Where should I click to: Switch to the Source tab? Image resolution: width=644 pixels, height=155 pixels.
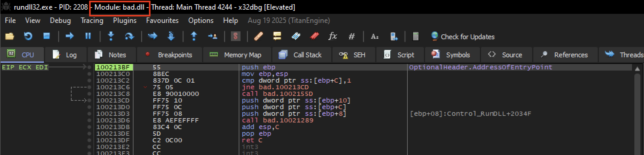point(507,55)
